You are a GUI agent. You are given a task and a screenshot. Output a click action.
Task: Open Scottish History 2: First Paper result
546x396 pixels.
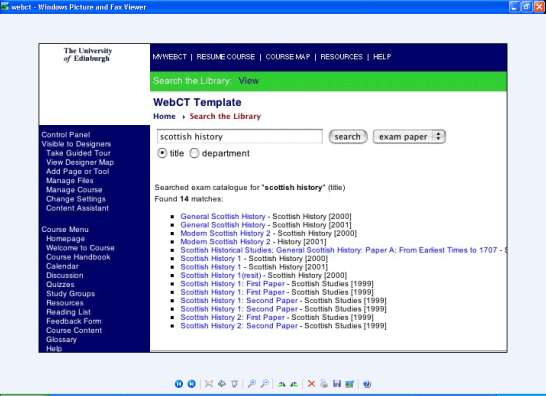coord(233,318)
